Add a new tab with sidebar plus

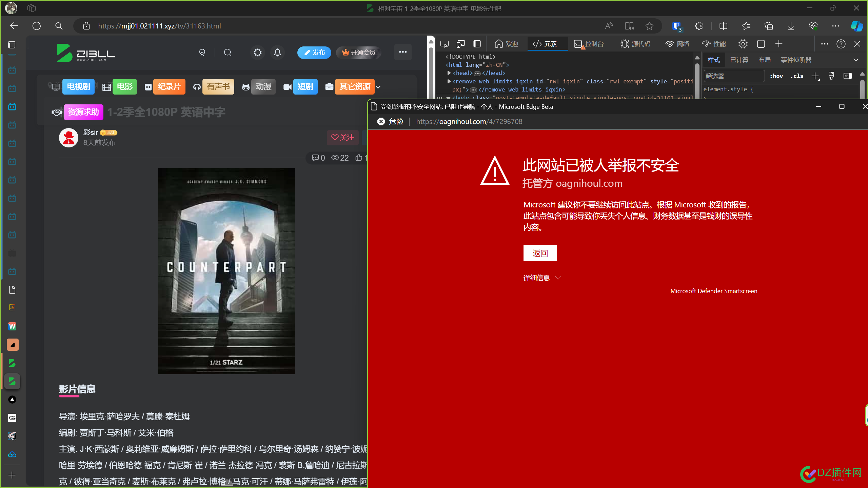click(x=12, y=475)
